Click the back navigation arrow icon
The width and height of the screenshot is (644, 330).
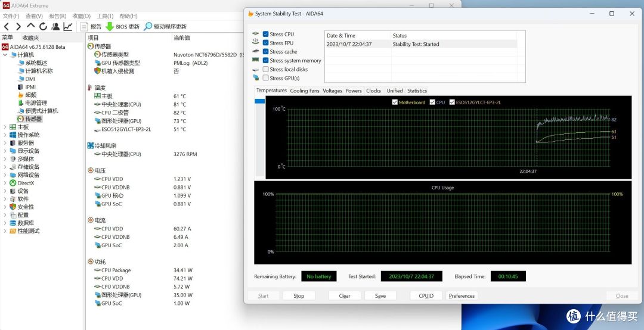(7, 27)
